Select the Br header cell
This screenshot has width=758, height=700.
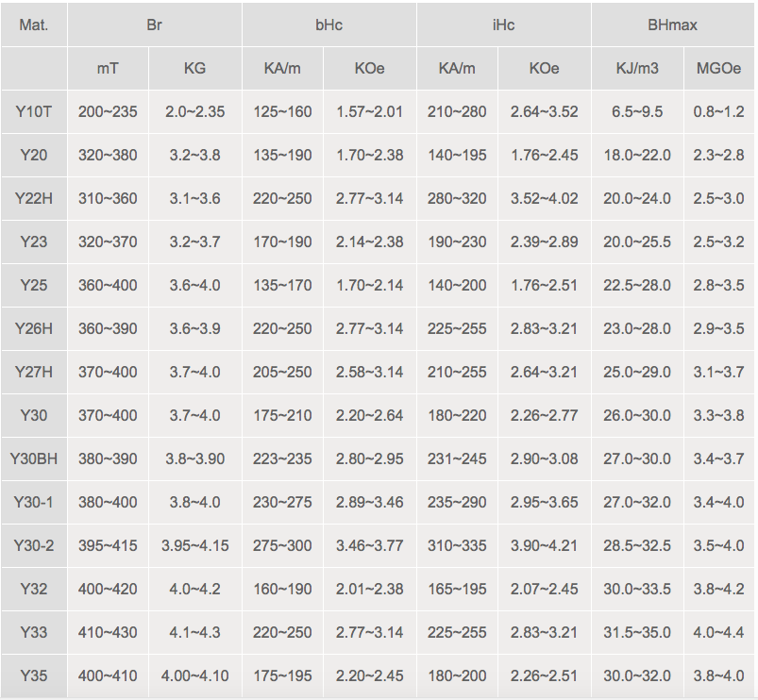155,25
